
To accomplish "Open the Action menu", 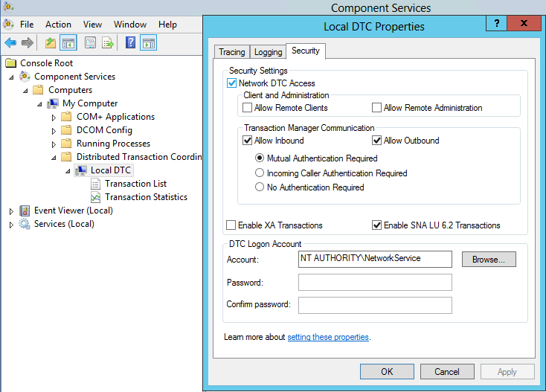I will [59, 25].
